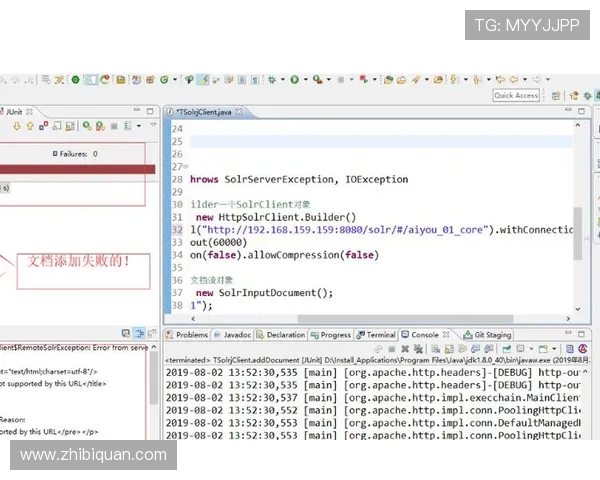Open the Terminal tab
The height and width of the screenshot is (480, 600).
pyautogui.click(x=379, y=335)
